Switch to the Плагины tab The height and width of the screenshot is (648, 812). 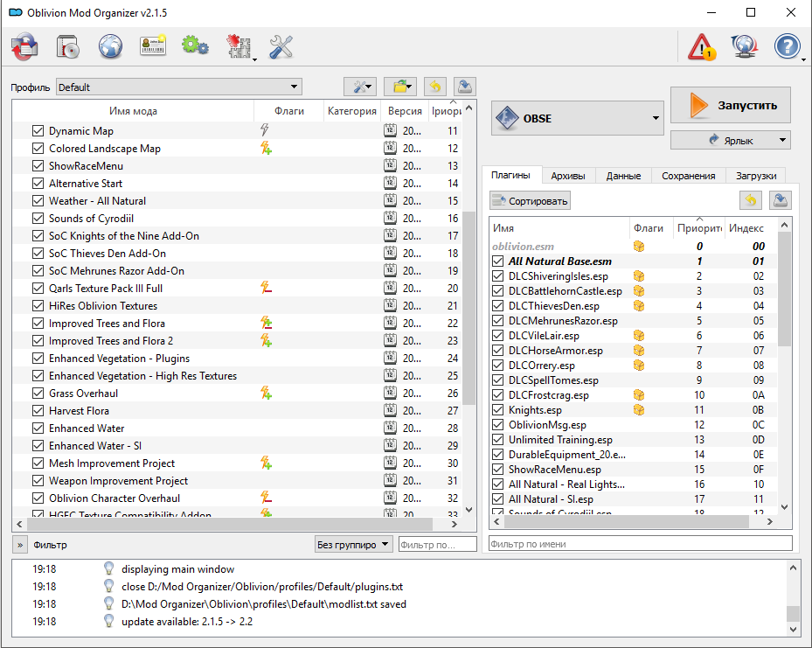pos(510,175)
